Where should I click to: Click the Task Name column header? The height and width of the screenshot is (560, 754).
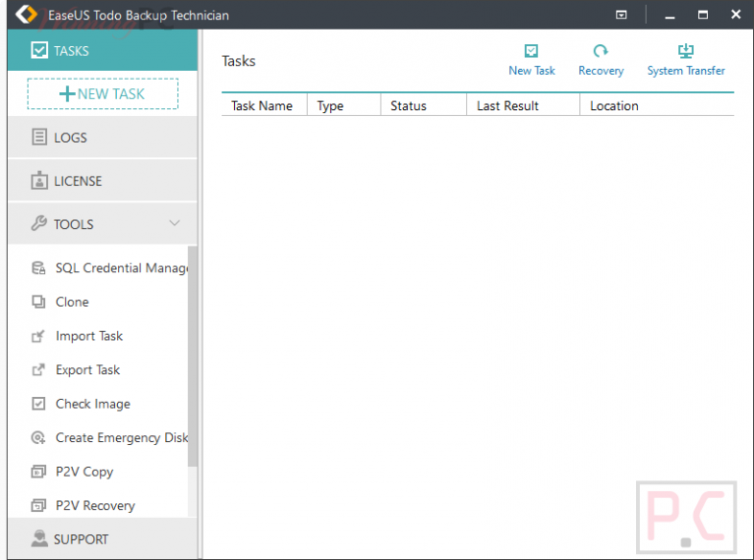point(264,105)
